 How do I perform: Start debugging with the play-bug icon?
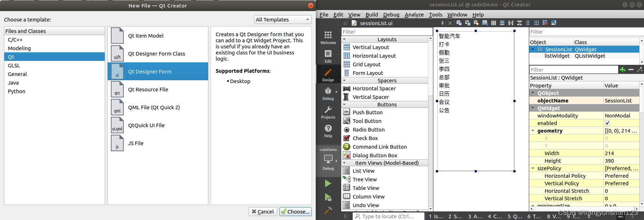tap(328, 197)
